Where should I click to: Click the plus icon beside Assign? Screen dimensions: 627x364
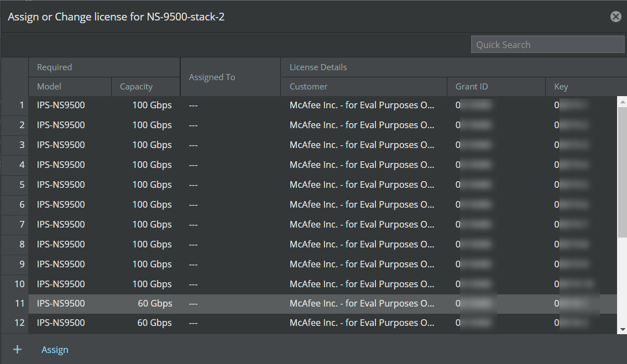click(17, 350)
